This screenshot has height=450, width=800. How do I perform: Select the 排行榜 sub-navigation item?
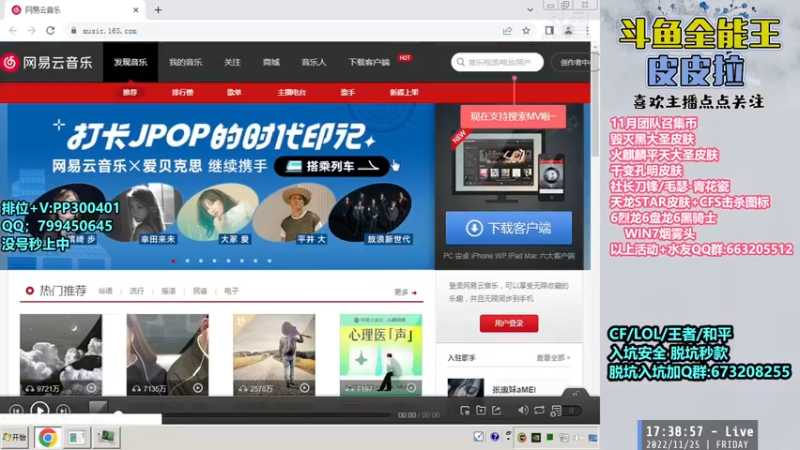tap(183, 92)
